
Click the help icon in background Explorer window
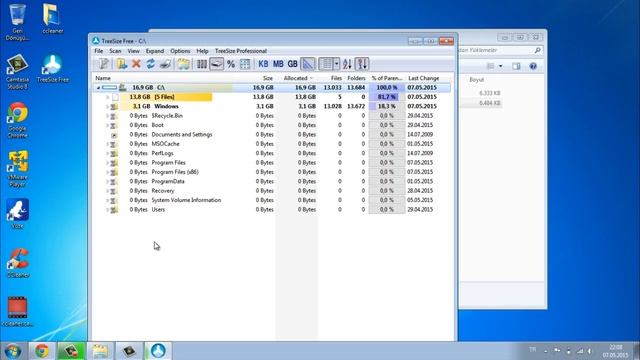(533, 66)
